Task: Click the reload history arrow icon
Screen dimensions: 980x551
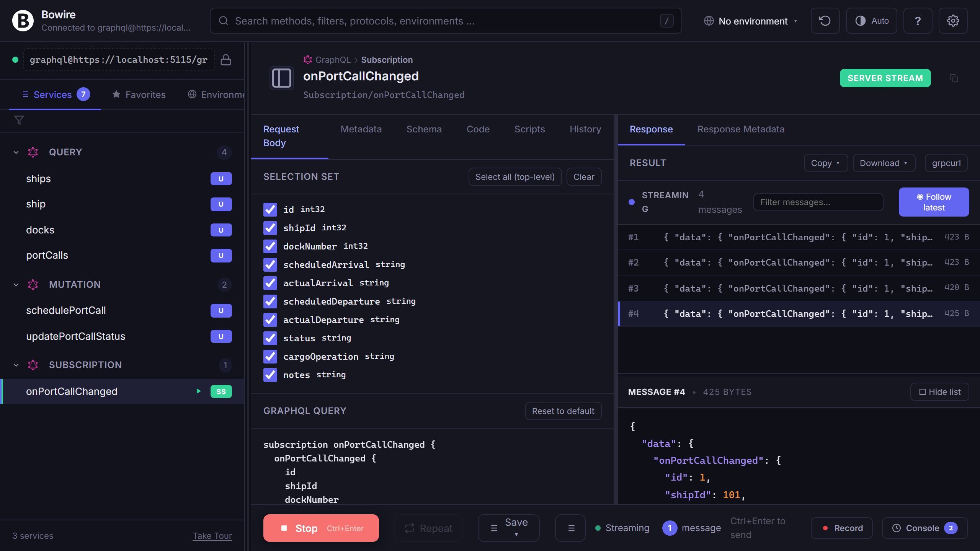Action: 825,21
